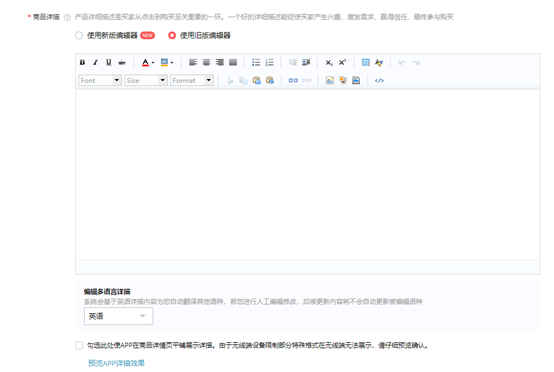The width and height of the screenshot is (554, 372).
Task: Insert a numbered list
Action: 270,63
